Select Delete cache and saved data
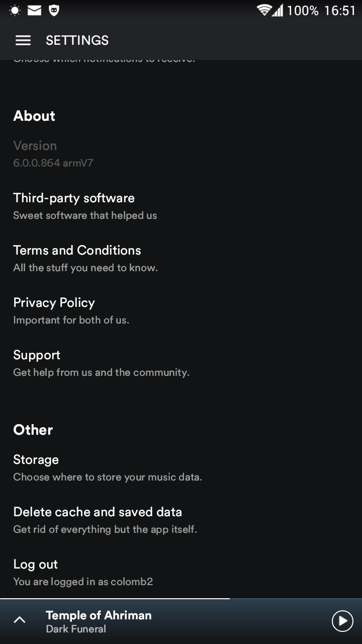This screenshot has height=644, width=362. click(x=98, y=520)
